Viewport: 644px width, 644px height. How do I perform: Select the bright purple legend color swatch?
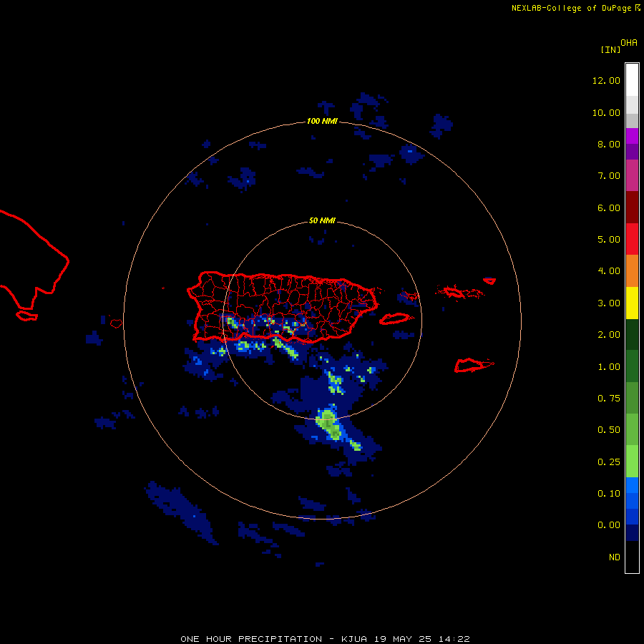coord(632,137)
